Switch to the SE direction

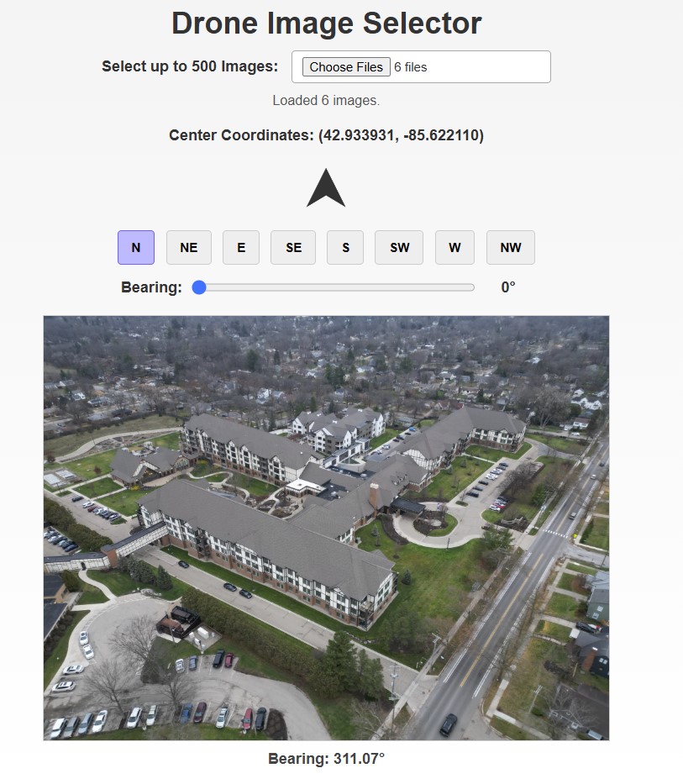293,248
